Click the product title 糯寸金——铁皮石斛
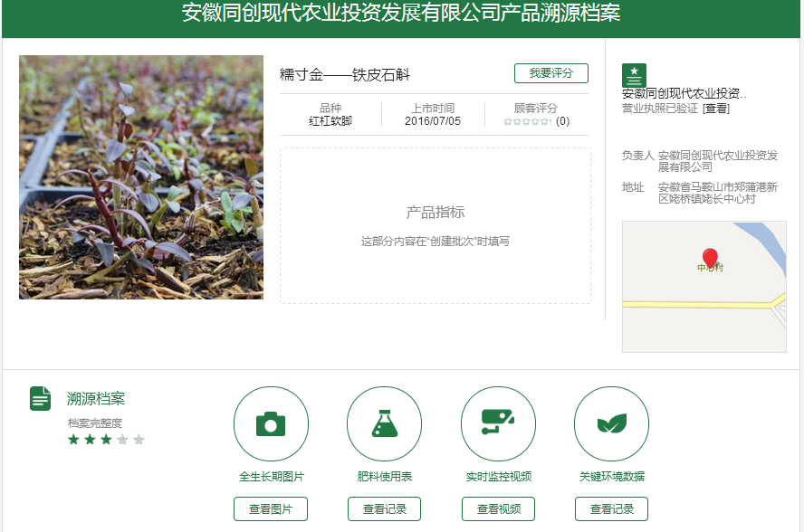The height and width of the screenshot is (532, 804). coord(345,75)
